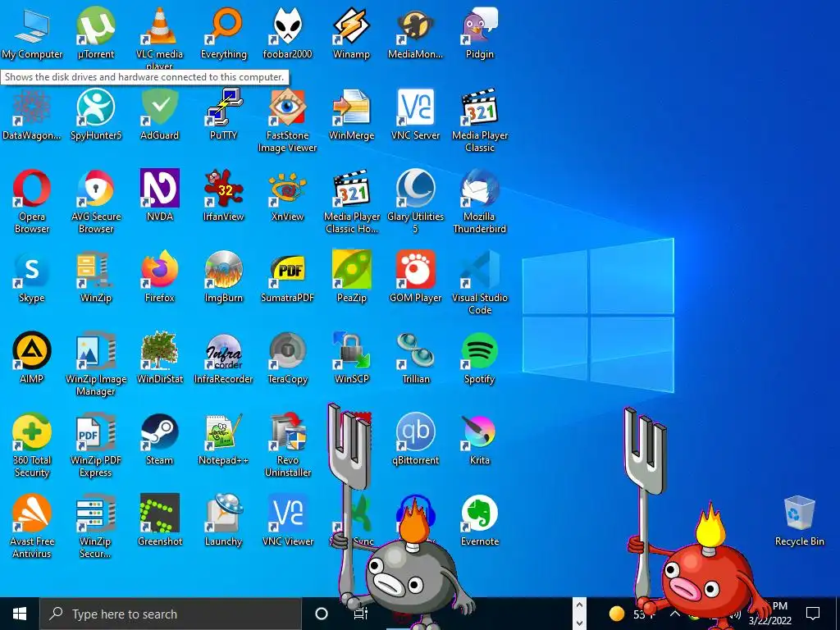Open the Windows Start menu
Viewport: 840px width, 630px height.
(20, 614)
